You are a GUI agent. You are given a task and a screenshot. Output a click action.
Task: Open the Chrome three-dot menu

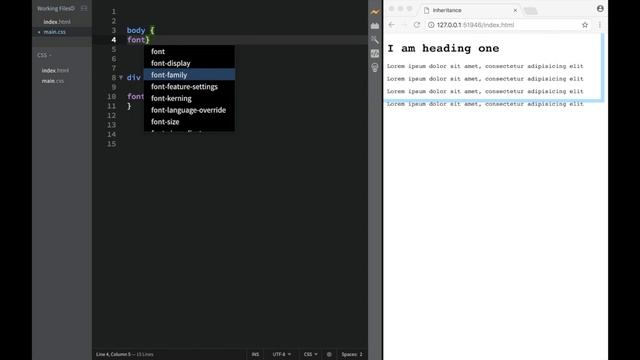(x=600, y=25)
